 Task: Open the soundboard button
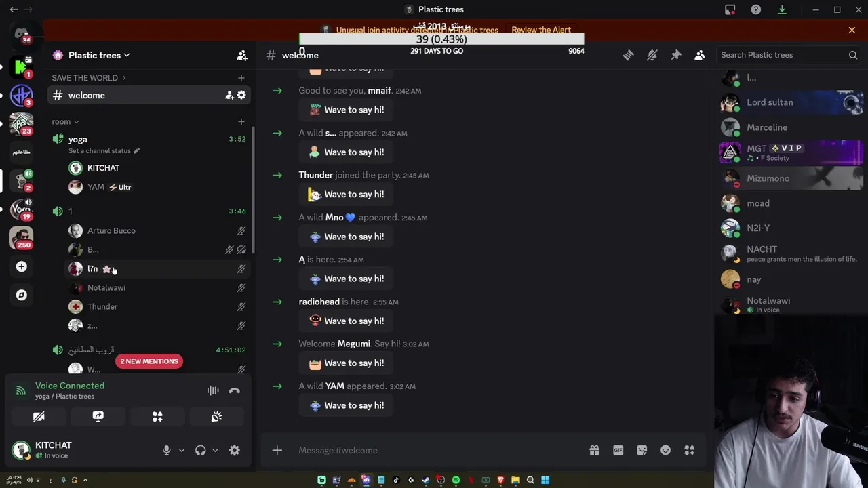[x=216, y=417]
